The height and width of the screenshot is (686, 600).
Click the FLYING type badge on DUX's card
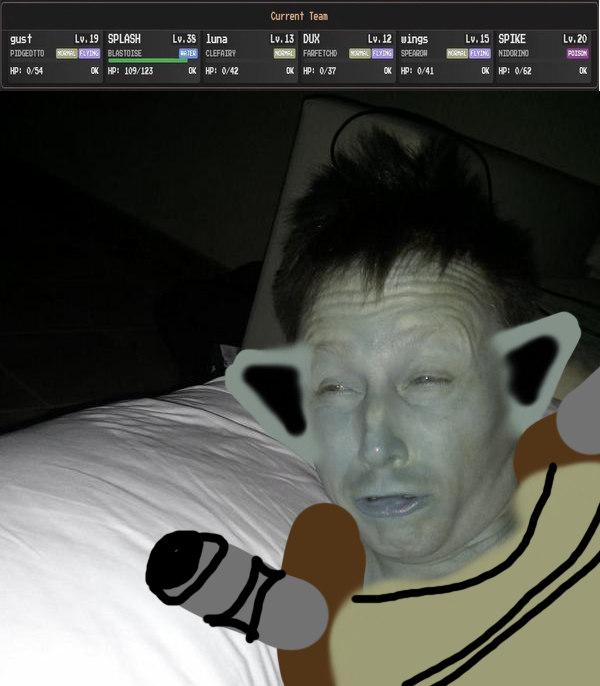click(x=382, y=53)
